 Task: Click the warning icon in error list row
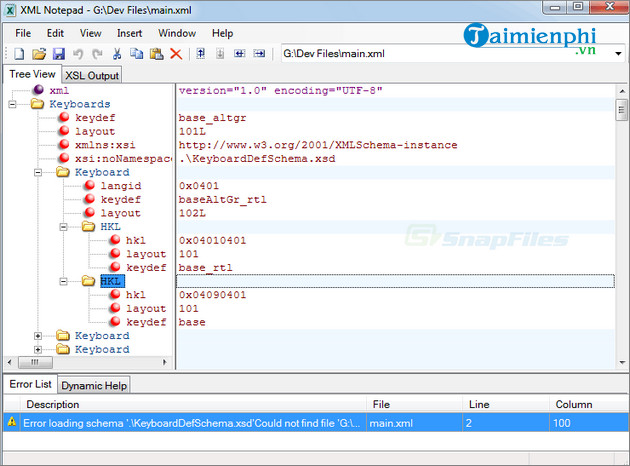tap(12, 422)
